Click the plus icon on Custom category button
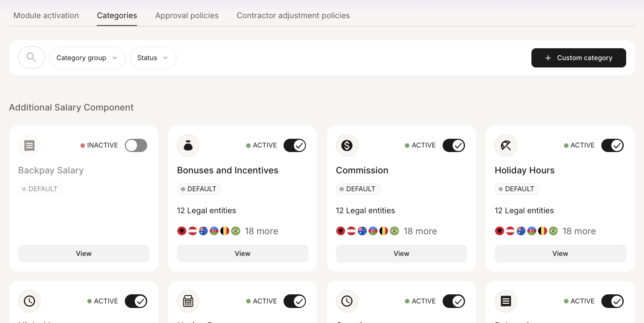The image size is (644, 323). (548, 58)
